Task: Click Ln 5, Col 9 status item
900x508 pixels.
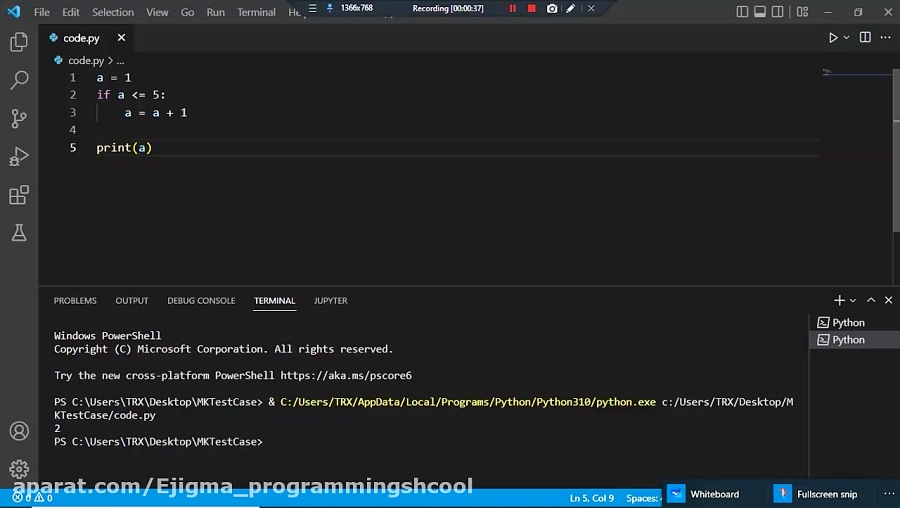Action: (x=591, y=497)
